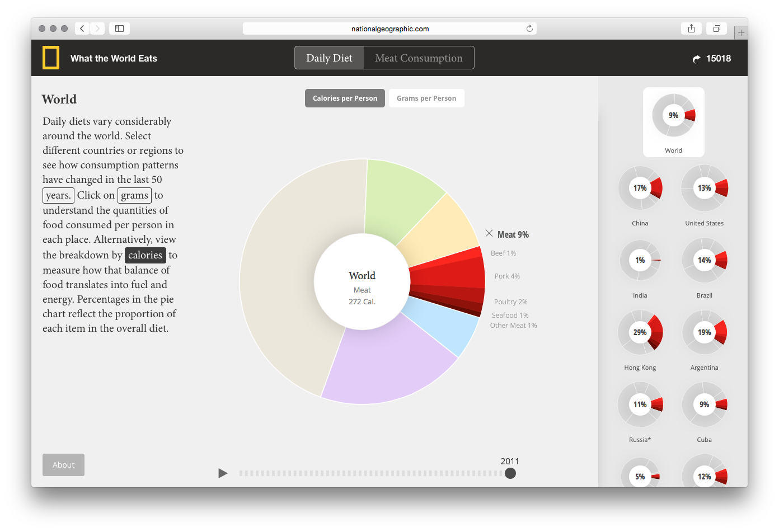Click the 'years.' link in the text
This screenshot has width=779, height=532.
pyautogui.click(x=58, y=195)
